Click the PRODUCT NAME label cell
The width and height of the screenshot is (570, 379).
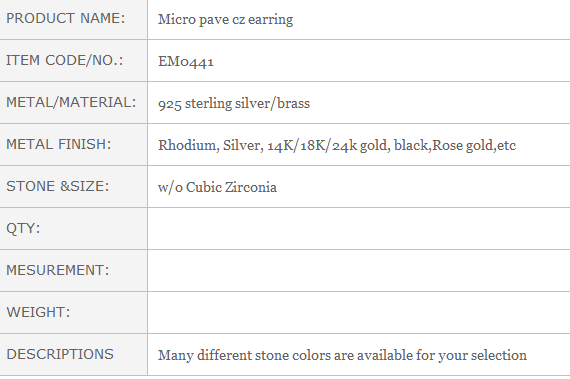[73, 19]
